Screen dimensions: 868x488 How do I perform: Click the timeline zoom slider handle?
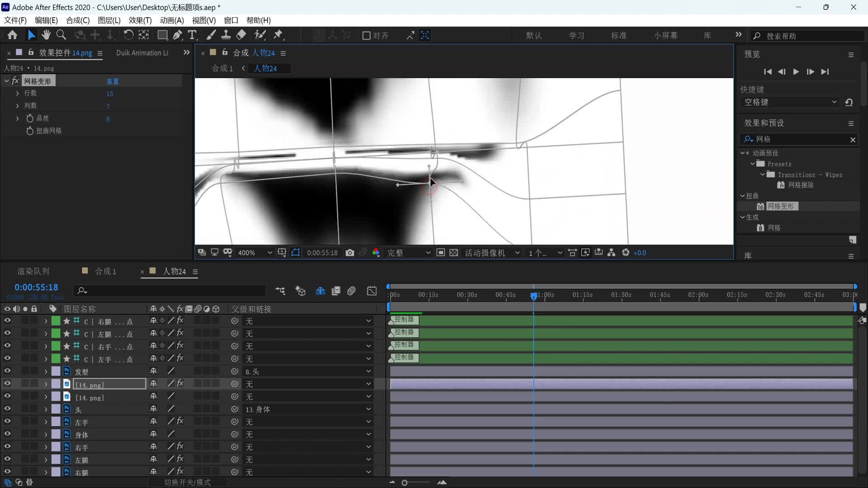point(405,483)
